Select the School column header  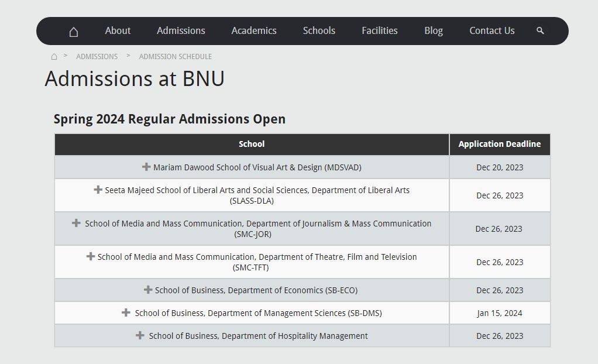click(252, 144)
